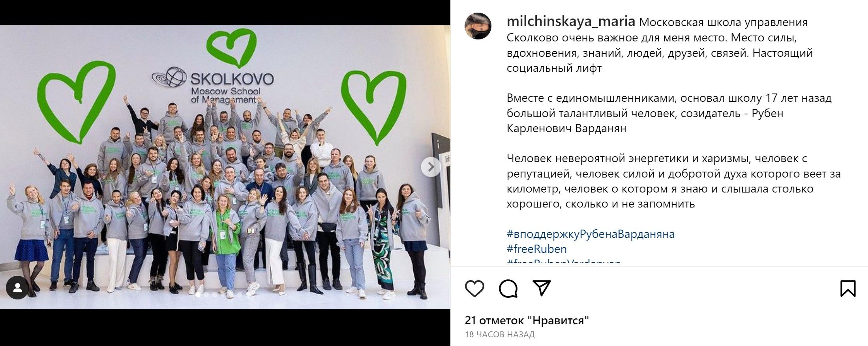868x346 pixels.
Task: Open the partially hidden #freeRubenVardanyan hashtag
Action: (x=564, y=261)
